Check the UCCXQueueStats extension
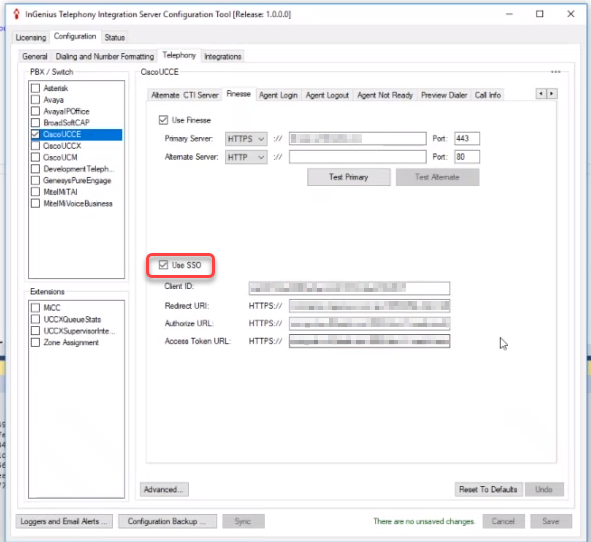591x542 pixels. [x=35, y=319]
